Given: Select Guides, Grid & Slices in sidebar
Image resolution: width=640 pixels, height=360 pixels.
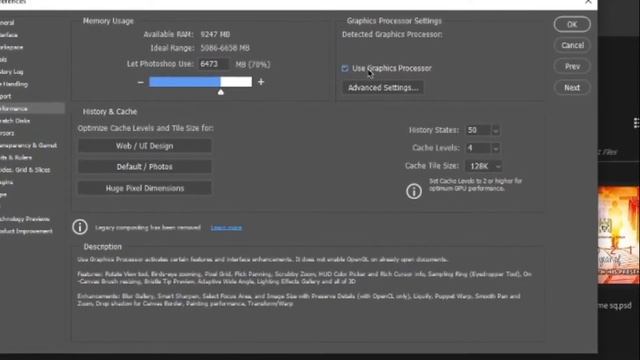Looking at the screenshot, I should [25, 170].
